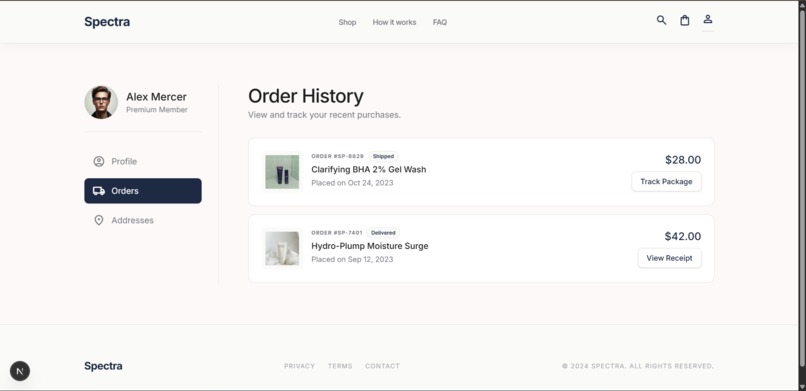Viewport: 806px width, 391px height.
Task: Click Alex Mercer's avatar photo
Action: point(101,102)
